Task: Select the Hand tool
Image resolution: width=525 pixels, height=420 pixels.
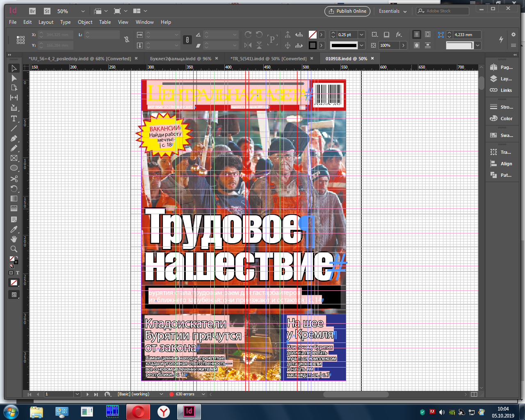Action: 14,239
